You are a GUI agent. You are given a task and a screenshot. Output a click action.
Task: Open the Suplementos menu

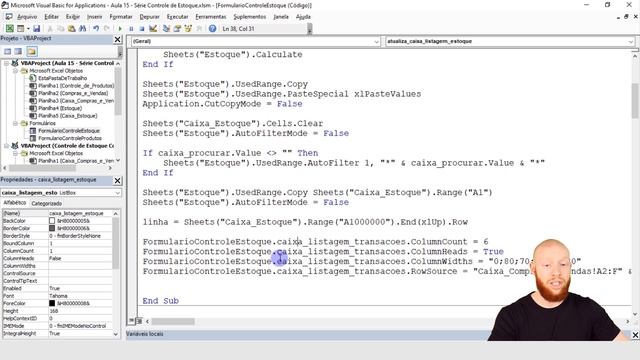250,17
